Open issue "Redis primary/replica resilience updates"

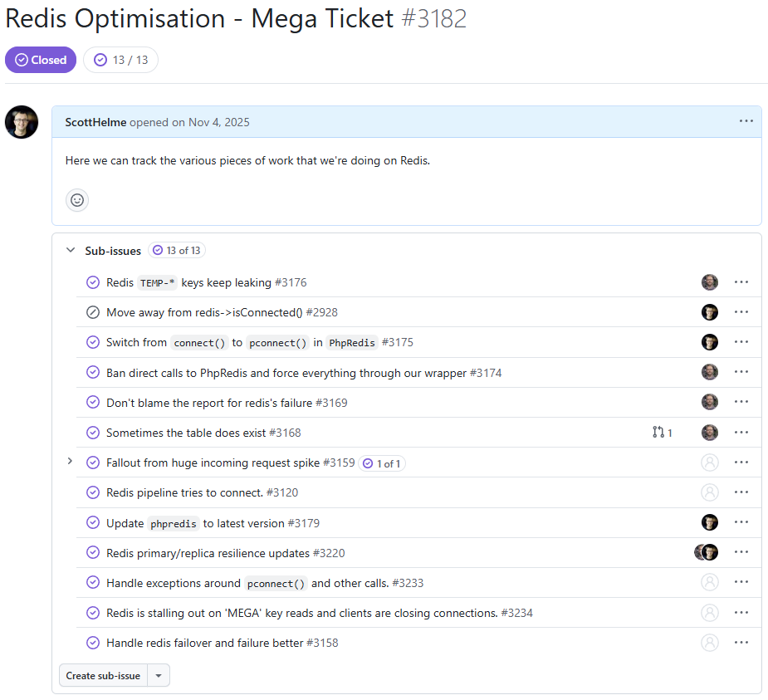click(x=208, y=553)
